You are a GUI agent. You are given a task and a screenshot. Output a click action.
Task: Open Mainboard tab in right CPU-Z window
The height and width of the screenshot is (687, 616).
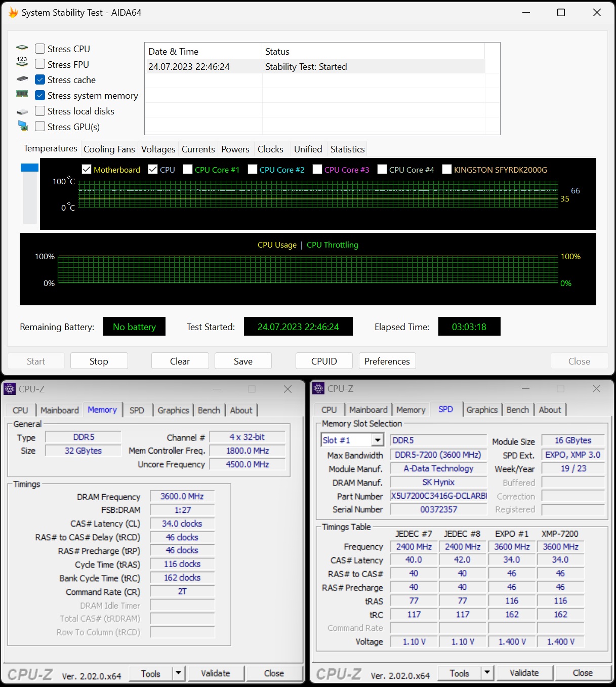coord(368,410)
